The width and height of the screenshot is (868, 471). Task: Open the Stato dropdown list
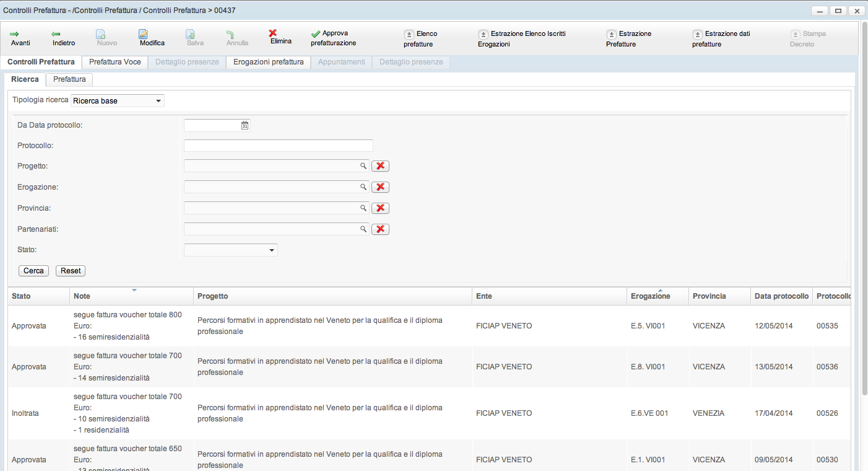pyautogui.click(x=271, y=250)
